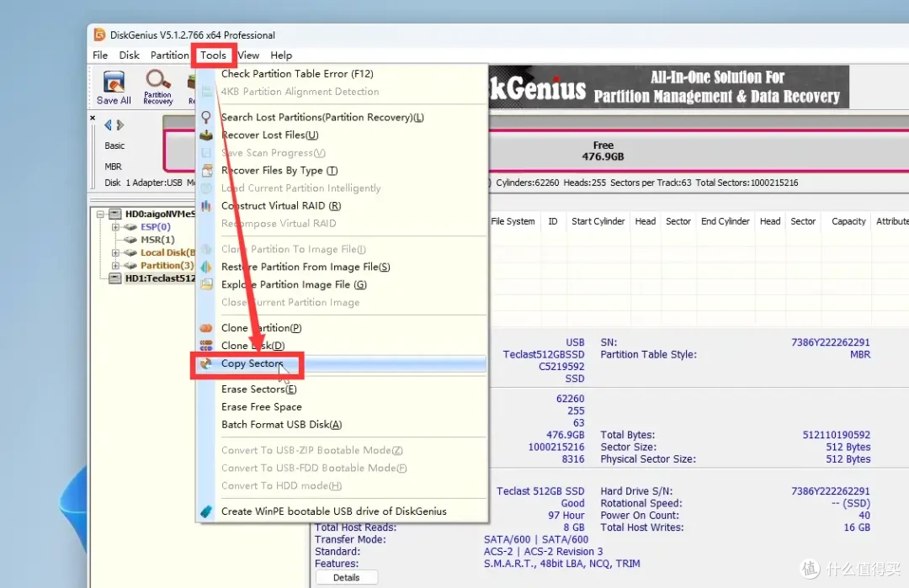
Task: Click the magnifier icon beside Search Lost Partitions
Action: [x=206, y=117]
